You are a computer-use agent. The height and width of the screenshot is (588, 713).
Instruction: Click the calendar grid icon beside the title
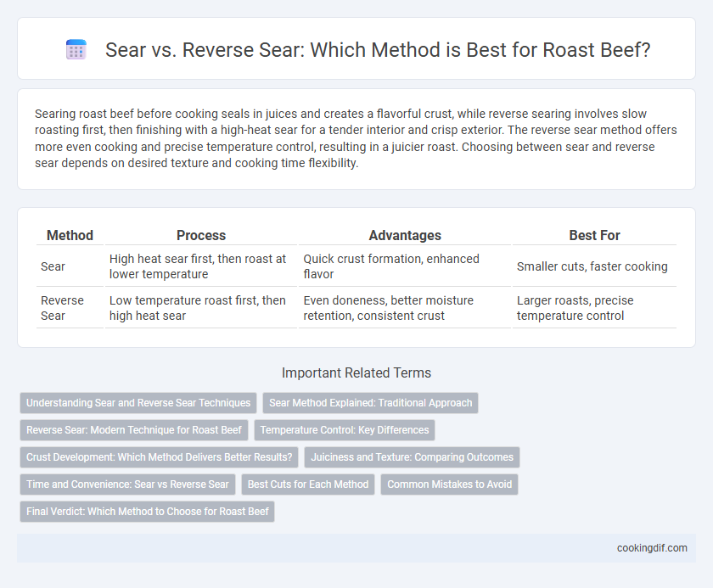click(76, 49)
